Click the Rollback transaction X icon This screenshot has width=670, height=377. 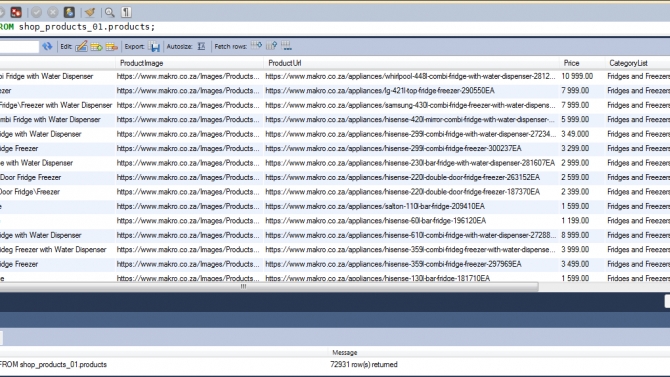point(53,12)
